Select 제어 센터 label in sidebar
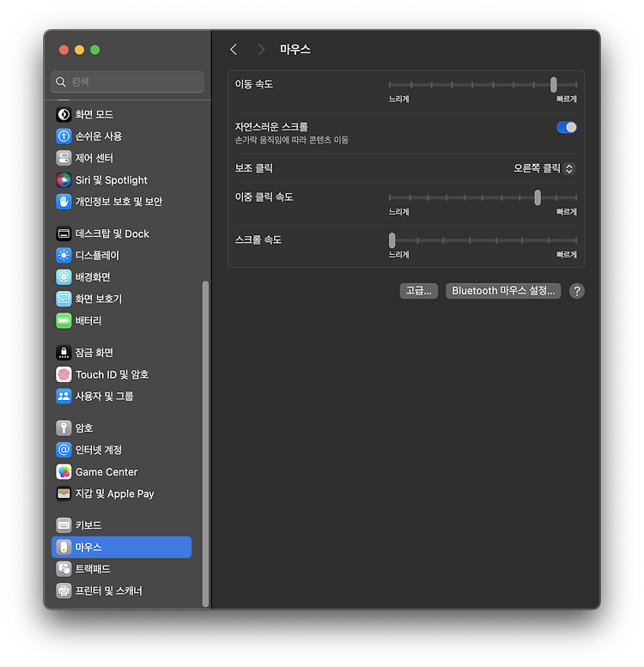This screenshot has width=644, height=667. (94, 158)
